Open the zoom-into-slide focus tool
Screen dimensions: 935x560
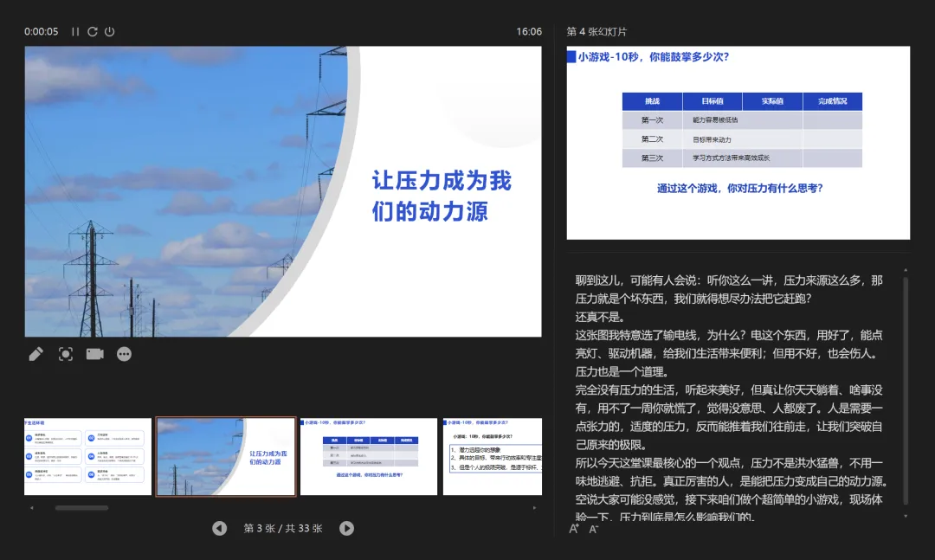click(x=66, y=354)
